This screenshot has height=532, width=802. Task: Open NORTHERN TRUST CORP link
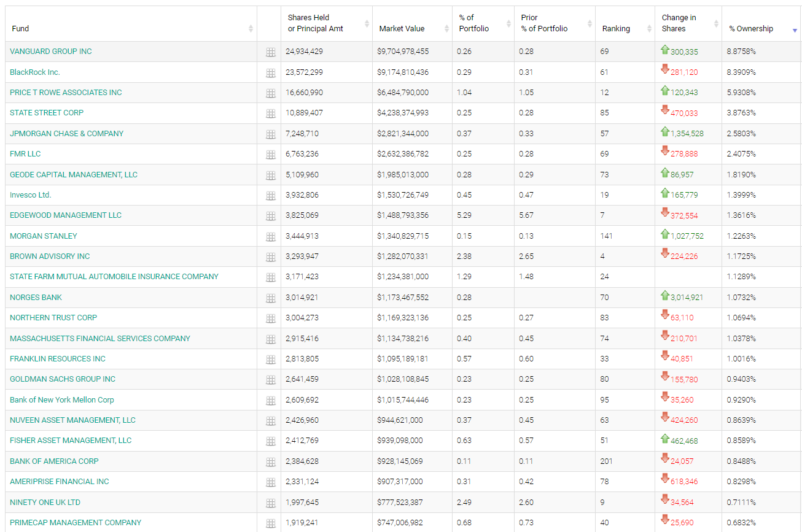[53, 318]
